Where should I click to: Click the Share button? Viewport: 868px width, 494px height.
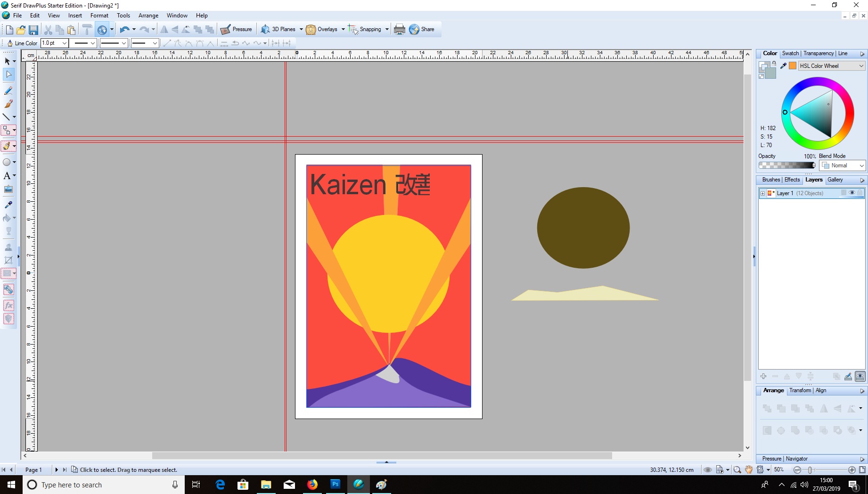(x=422, y=29)
